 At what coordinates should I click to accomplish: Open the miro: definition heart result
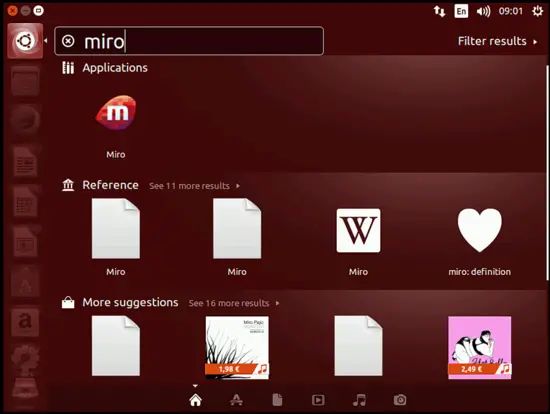[479, 230]
